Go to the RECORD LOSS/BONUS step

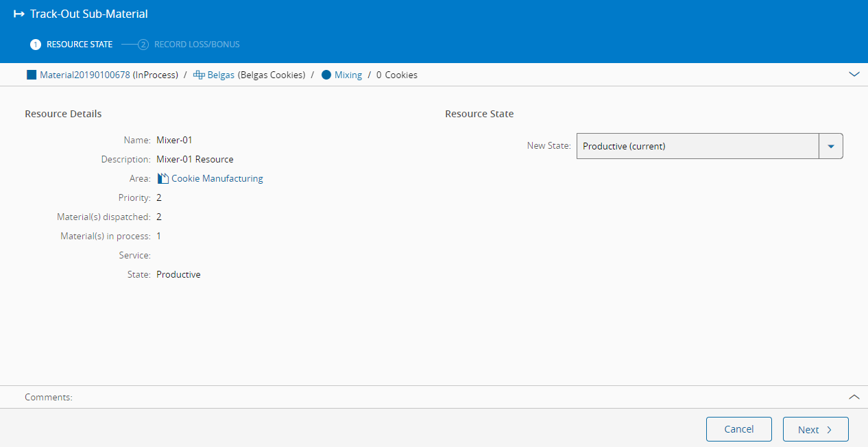197,45
